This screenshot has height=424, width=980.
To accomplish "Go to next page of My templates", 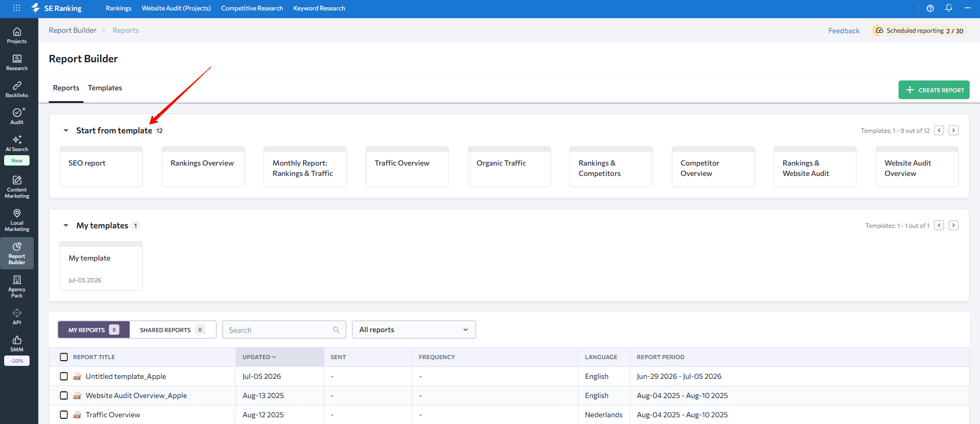I will (x=954, y=225).
